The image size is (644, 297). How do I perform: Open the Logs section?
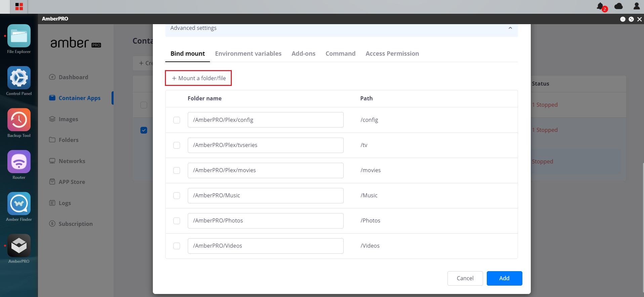(65, 203)
